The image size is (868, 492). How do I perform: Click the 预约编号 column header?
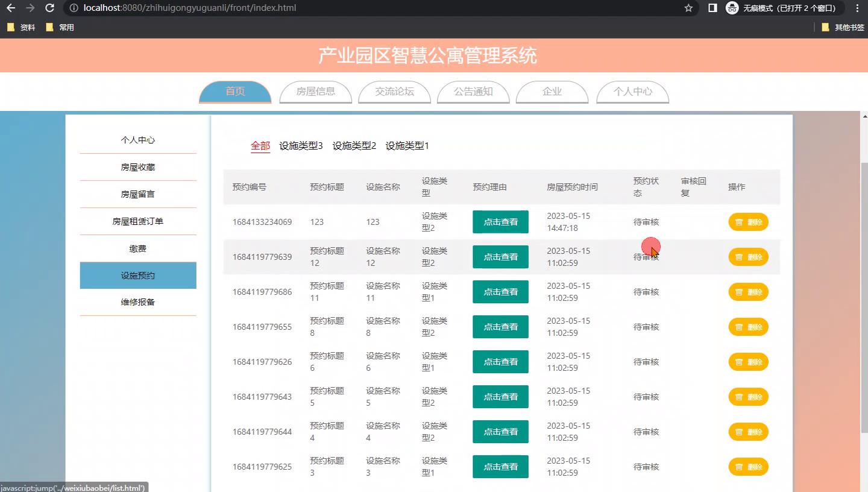point(250,187)
